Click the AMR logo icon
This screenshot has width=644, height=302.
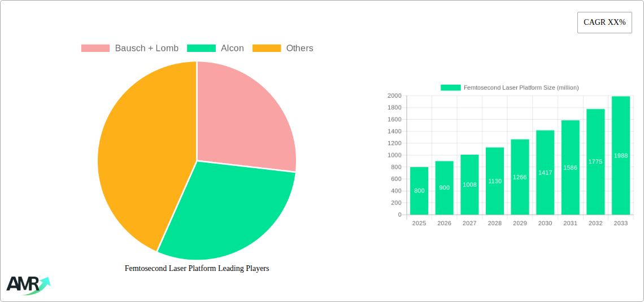[28, 285]
